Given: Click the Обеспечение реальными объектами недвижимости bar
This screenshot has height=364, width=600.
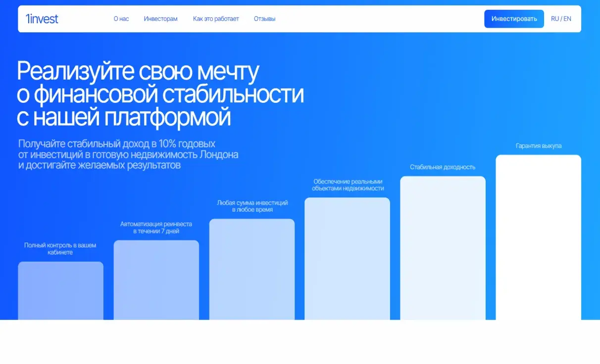Looking at the screenshot, I should point(347,257).
